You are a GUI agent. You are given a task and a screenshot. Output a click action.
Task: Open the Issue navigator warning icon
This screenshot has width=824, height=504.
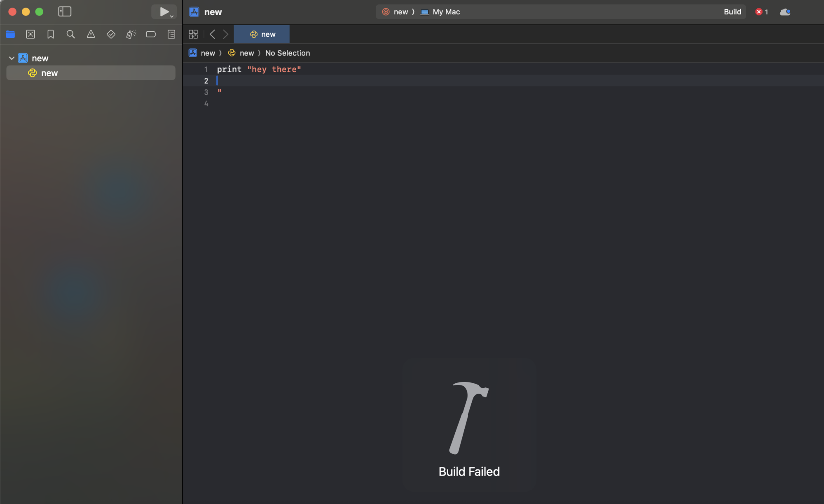tap(91, 34)
